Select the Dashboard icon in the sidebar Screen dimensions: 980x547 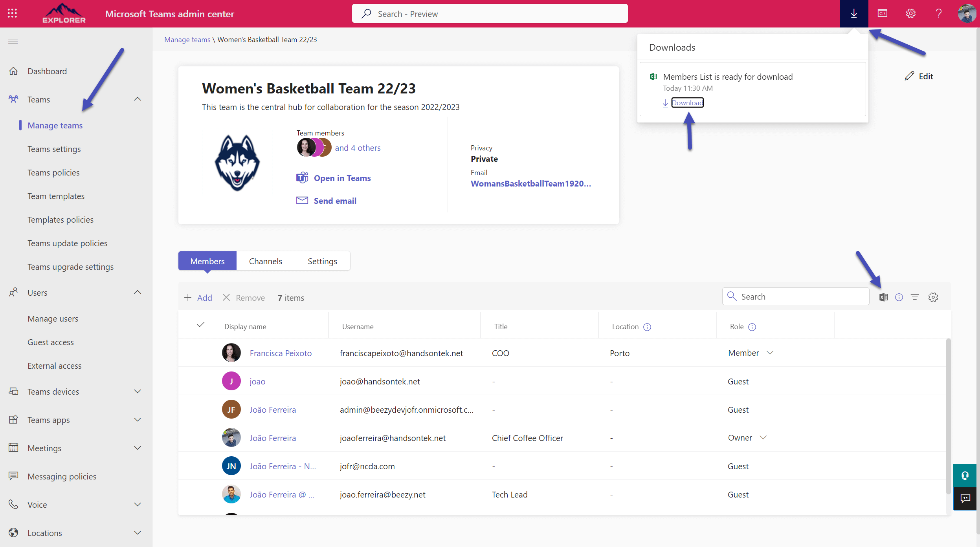pyautogui.click(x=13, y=71)
